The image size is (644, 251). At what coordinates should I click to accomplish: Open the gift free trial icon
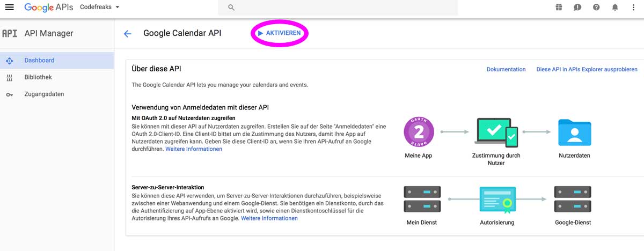coord(559,7)
